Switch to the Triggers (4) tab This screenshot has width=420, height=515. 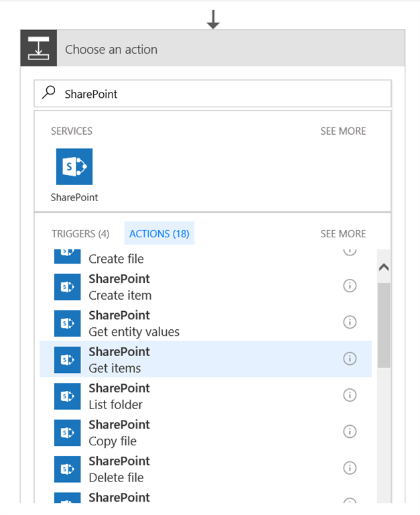pyautogui.click(x=80, y=233)
